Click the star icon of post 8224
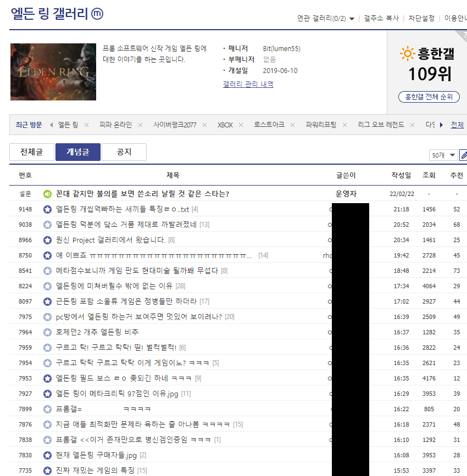 pos(47,286)
